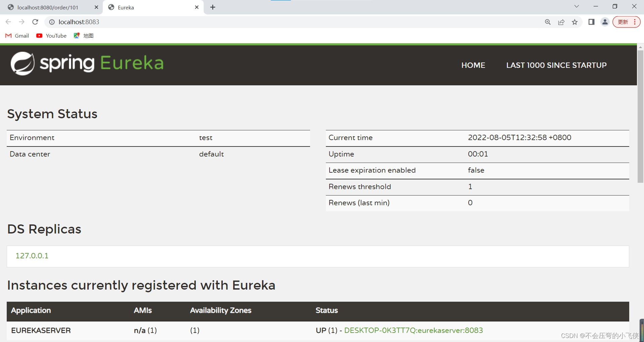Viewport: 644px width, 342px height.
Task: View site information icon in address bar
Action: (52, 22)
